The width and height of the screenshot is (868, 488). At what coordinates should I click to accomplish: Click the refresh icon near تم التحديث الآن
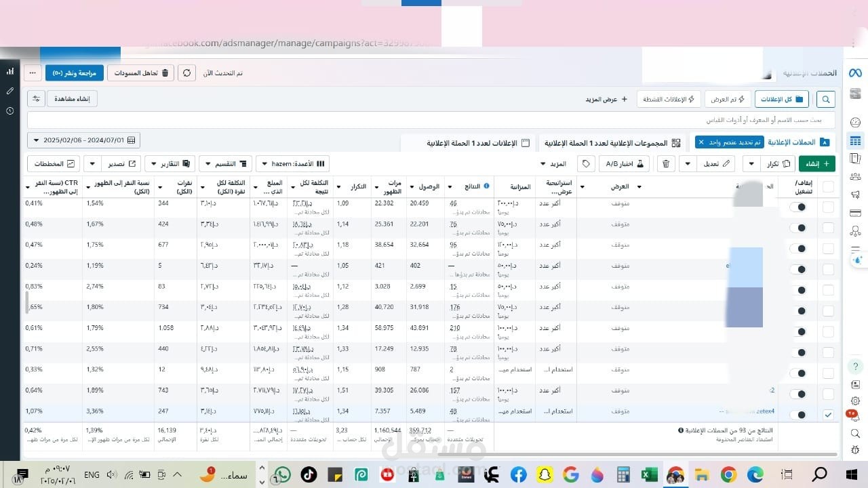[x=188, y=73]
